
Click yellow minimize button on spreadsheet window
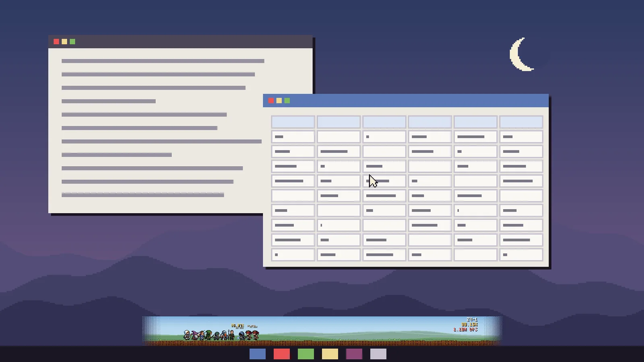(279, 101)
